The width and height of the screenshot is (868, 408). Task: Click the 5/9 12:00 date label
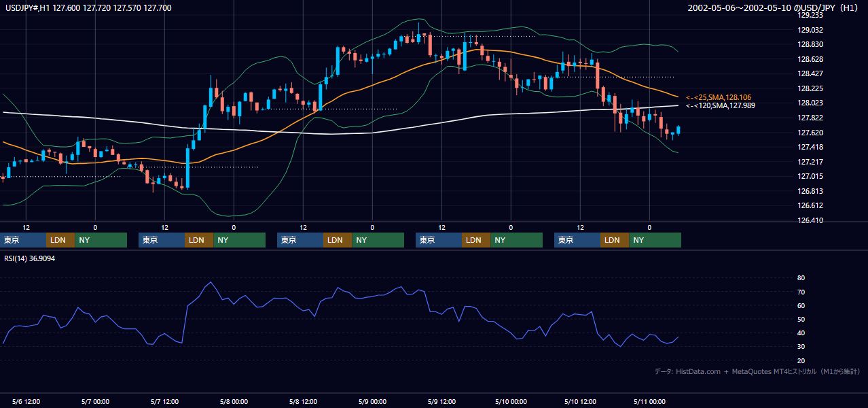[442, 401]
